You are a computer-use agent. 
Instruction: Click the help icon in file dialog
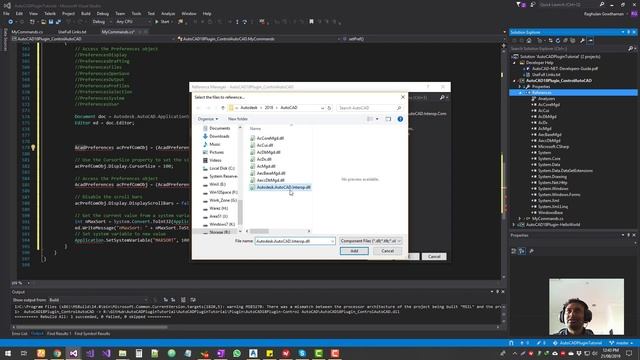[x=400, y=119]
